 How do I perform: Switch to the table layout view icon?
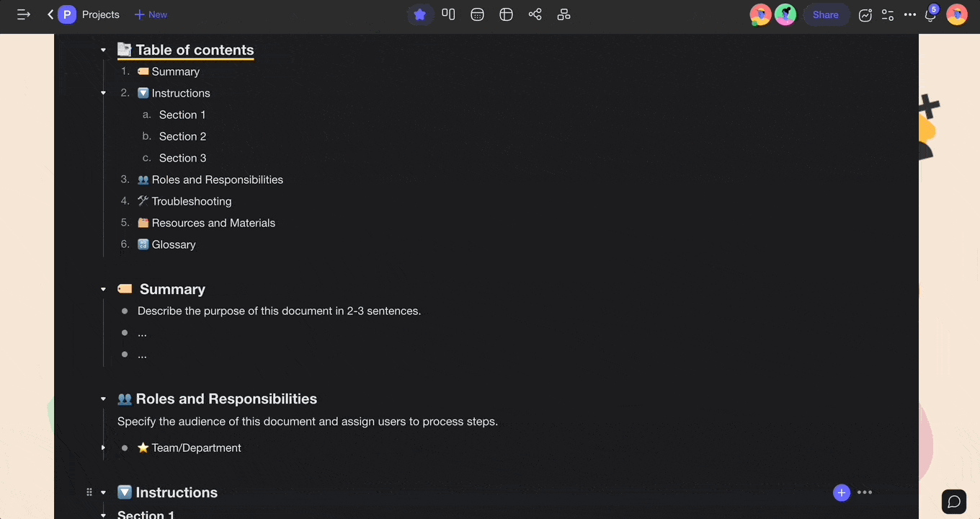click(506, 14)
